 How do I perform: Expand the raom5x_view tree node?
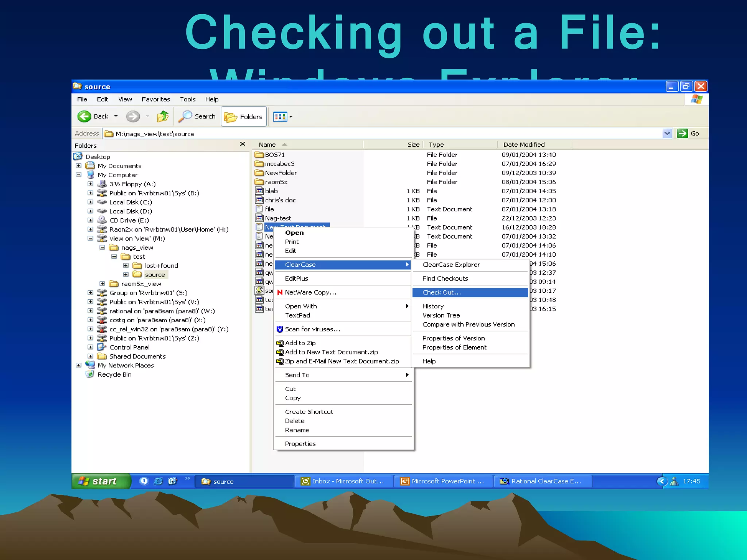(102, 284)
